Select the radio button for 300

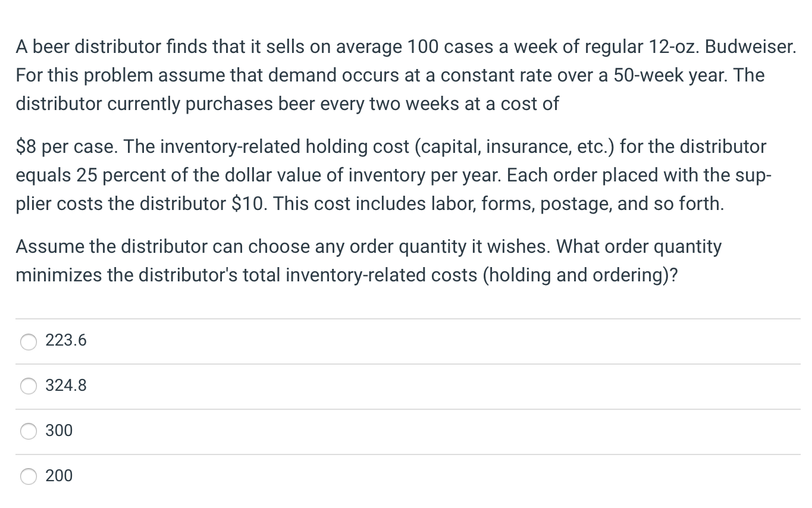28,431
